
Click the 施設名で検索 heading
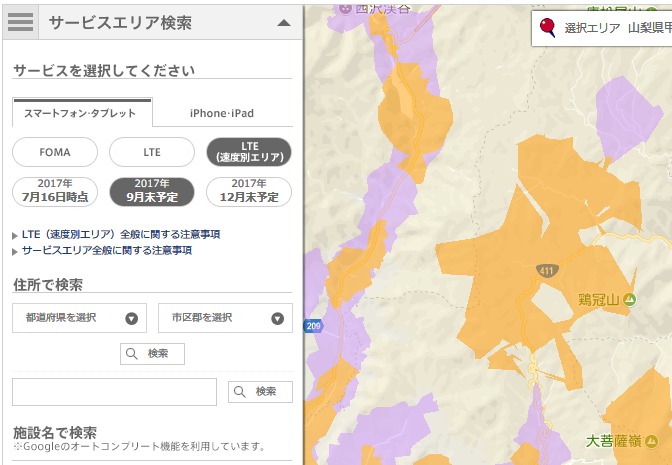55,432
